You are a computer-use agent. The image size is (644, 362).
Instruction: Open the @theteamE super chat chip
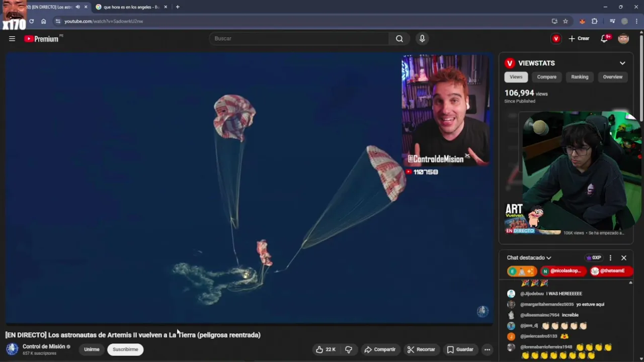click(x=611, y=271)
